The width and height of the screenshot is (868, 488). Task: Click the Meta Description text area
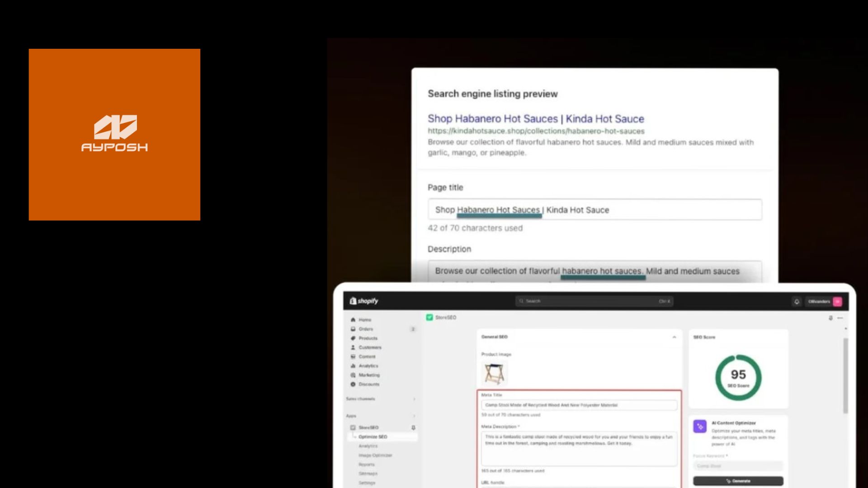(x=579, y=448)
